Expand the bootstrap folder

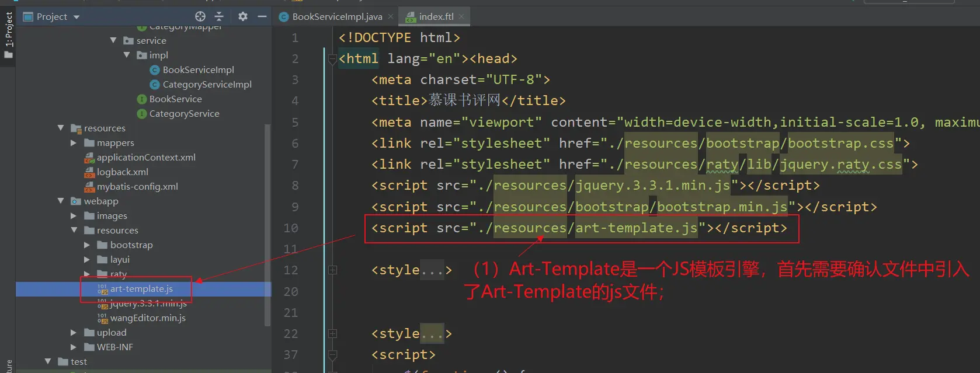(x=87, y=245)
